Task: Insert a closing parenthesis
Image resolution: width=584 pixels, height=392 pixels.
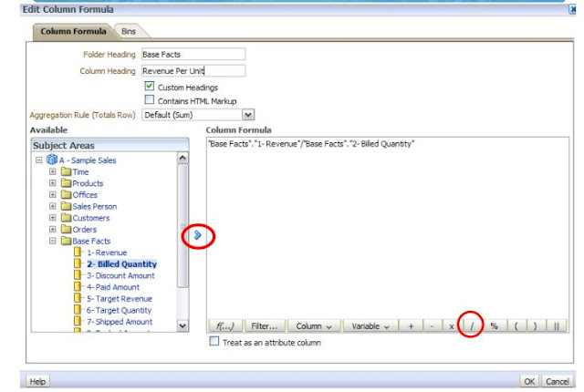Action: point(536,326)
